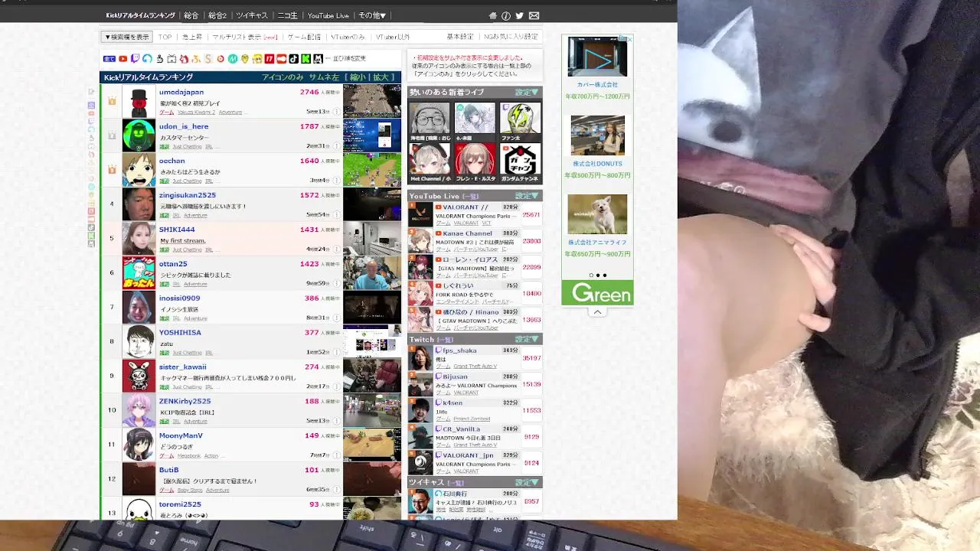
Task: Select the 全て all-platforms filter icon
Action: tap(109, 59)
